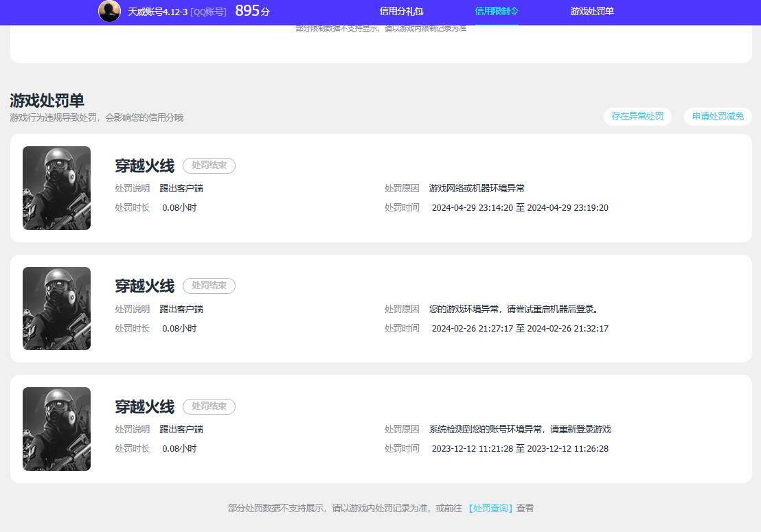Screen dimensions: 761x532
Task: Click the 处罚结束 badge on the 2024-02-26 penalty
Action: coord(209,286)
